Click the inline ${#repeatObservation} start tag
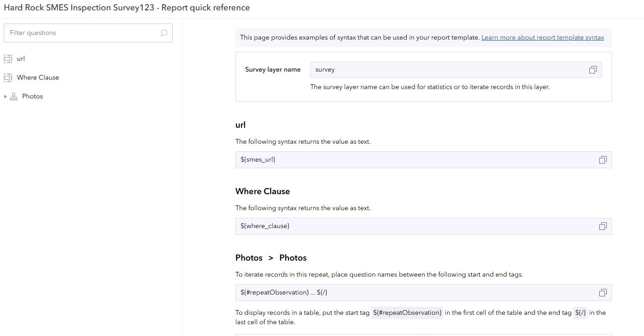This screenshot has height=336, width=644. [x=407, y=312]
